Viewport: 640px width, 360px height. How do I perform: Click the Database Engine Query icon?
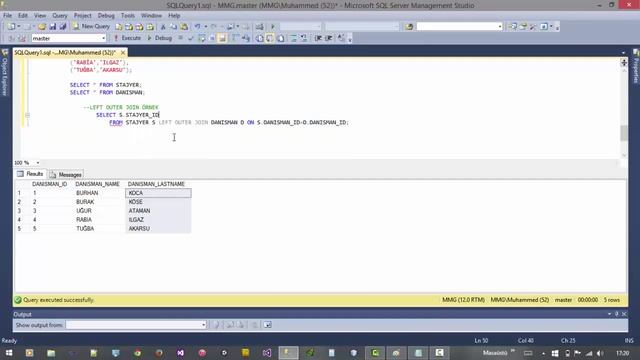click(118, 27)
